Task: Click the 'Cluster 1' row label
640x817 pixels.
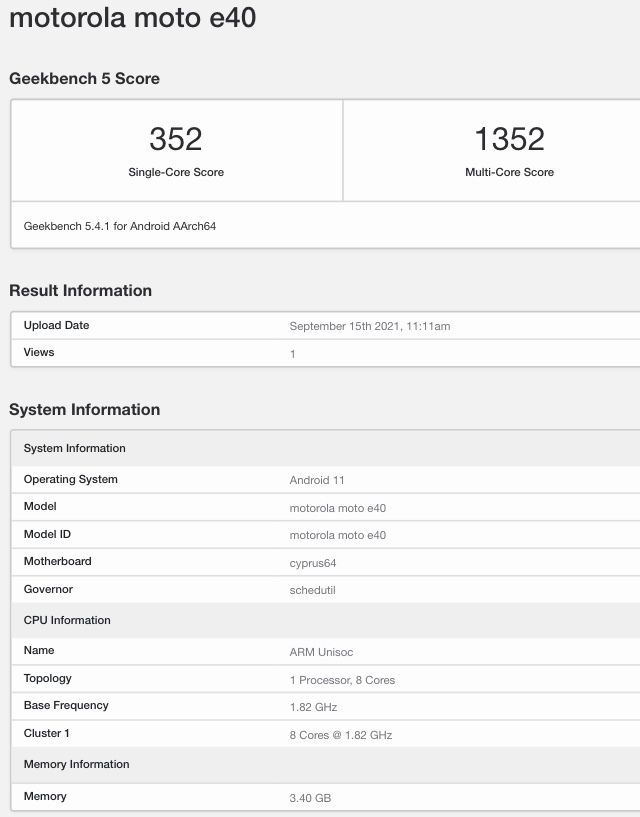Action: [x=46, y=733]
